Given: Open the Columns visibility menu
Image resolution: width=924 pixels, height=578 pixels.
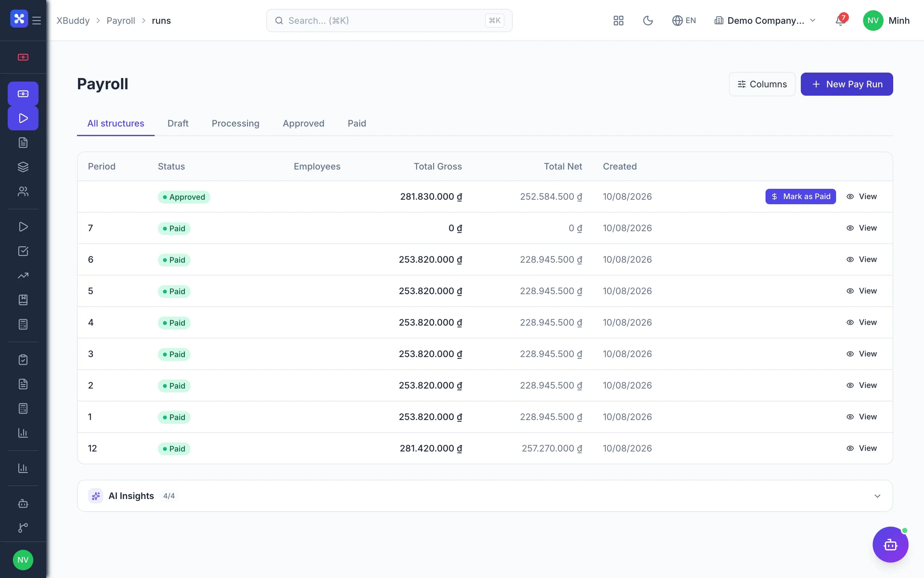Looking at the screenshot, I should pyautogui.click(x=762, y=84).
